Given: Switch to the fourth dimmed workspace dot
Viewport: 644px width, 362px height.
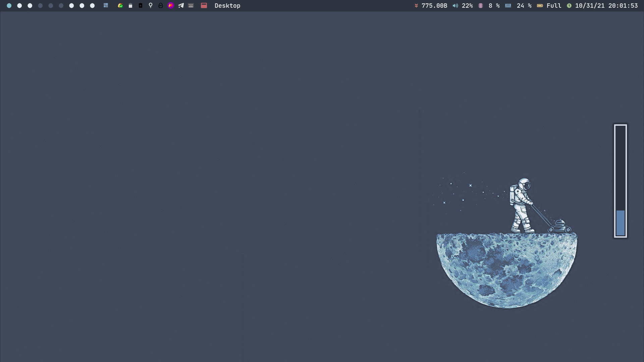Looking at the screenshot, I should point(40,5).
